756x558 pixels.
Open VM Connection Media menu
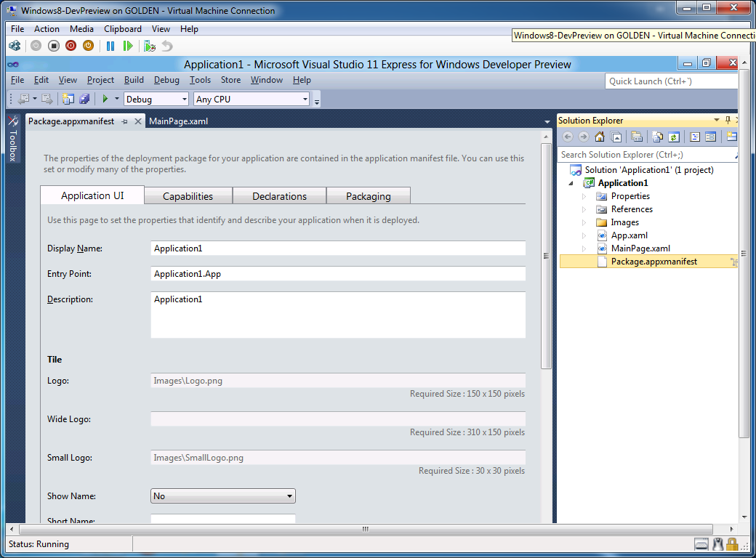[x=81, y=29]
